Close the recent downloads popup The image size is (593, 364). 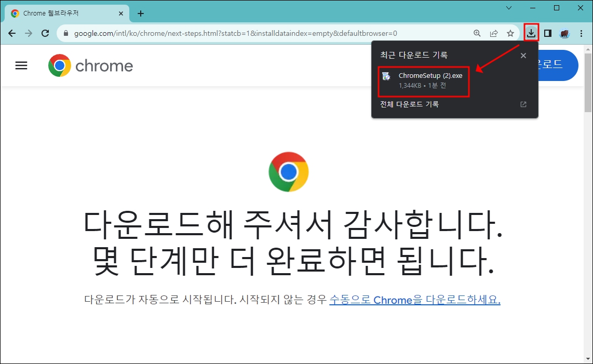[x=523, y=56]
